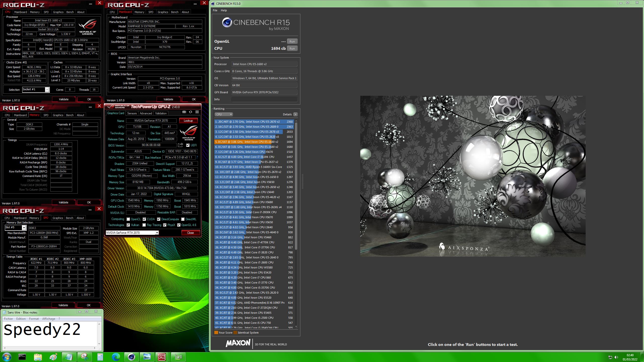Switch to Notepad via its taskbar icon
The width and height of the screenshot is (644, 362).
coord(69,357)
